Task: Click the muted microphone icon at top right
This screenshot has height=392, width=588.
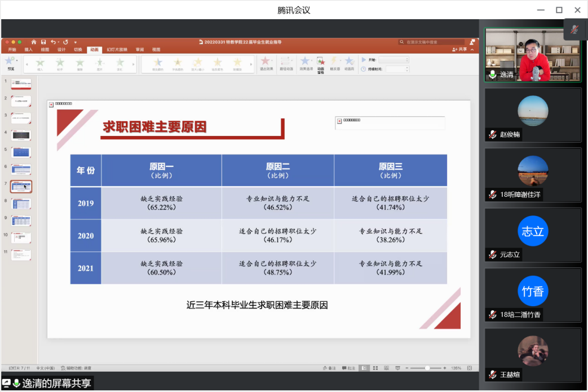Action: pos(574,29)
